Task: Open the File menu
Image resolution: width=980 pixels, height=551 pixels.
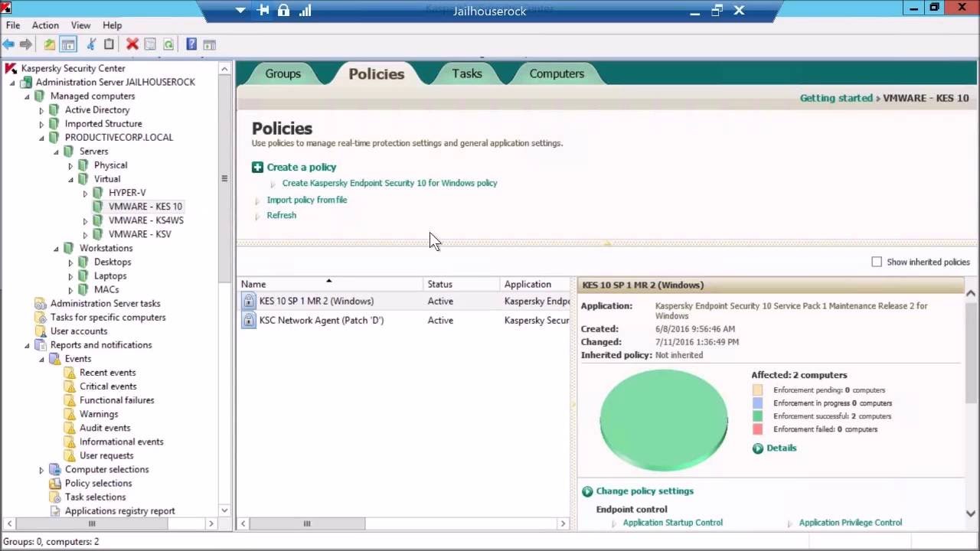Action: click(13, 25)
